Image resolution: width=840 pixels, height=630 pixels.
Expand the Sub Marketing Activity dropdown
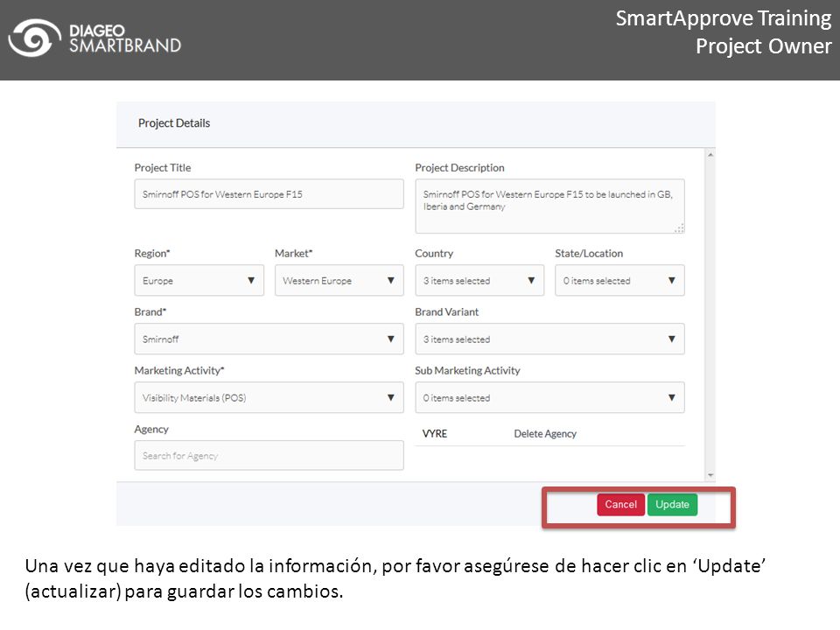tap(549, 397)
